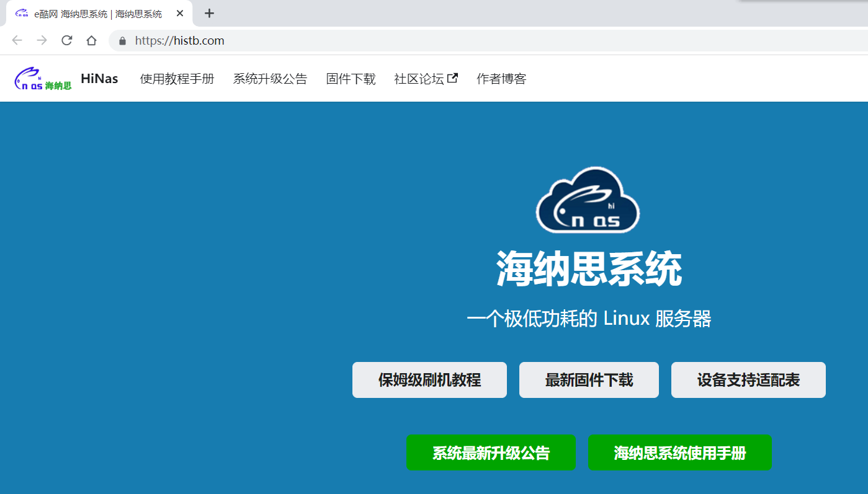Go back with the browser back arrow

(x=17, y=40)
